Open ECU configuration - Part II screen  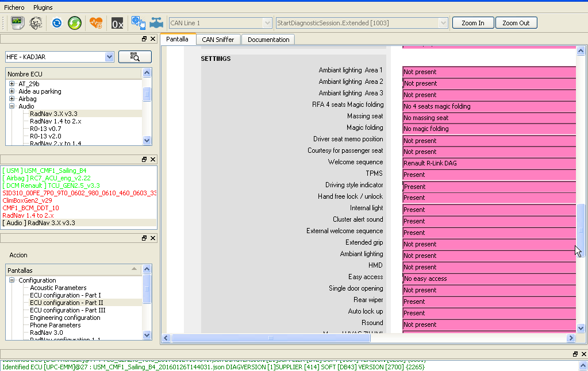pyautogui.click(x=66, y=303)
